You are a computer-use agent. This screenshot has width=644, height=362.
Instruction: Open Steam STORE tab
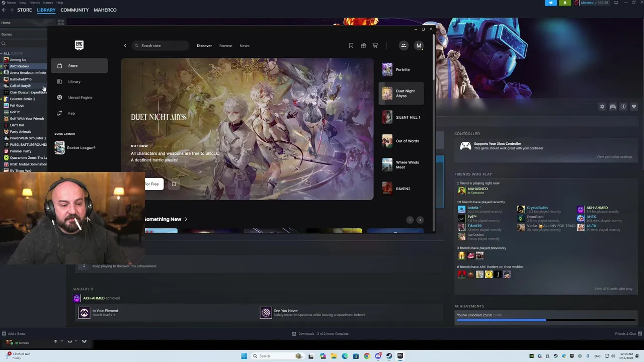(x=24, y=10)
